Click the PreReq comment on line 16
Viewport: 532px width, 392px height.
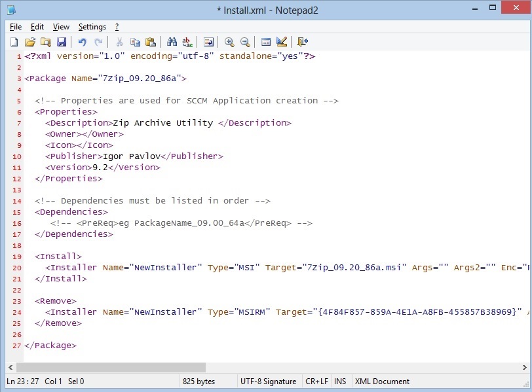pos(181,223)
